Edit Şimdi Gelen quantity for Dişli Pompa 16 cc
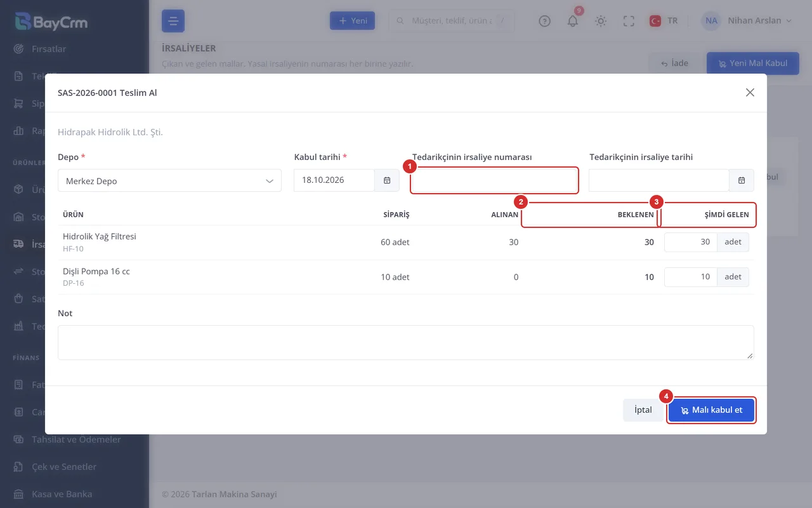The image size is (812, 508). coord(691,277)
